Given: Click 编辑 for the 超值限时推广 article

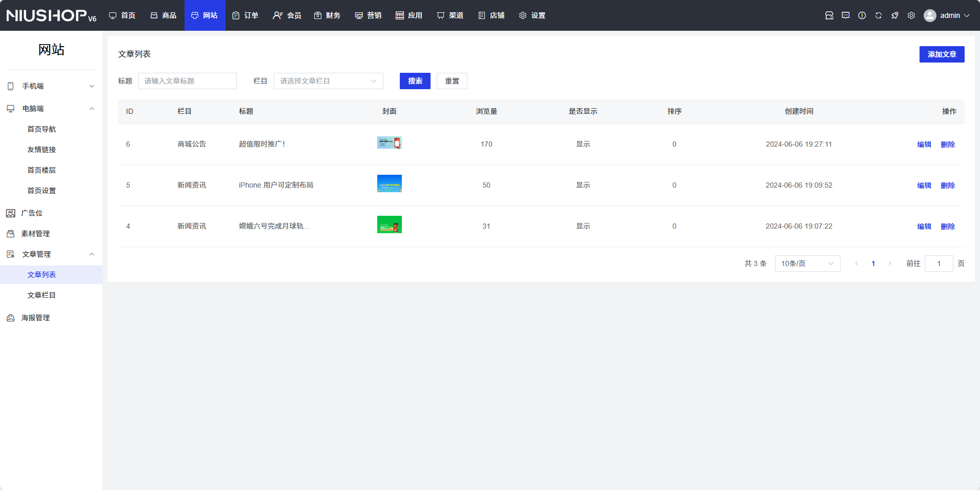Looking at the screenshot, I should [x=924, y=145].
